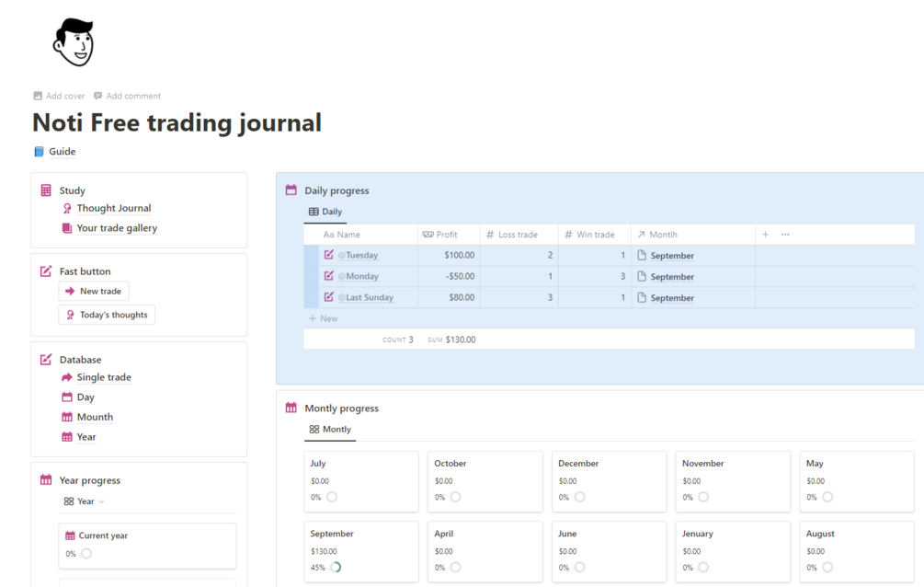
Task: Open the Year view dropdown
Action: tap(85, 501)
